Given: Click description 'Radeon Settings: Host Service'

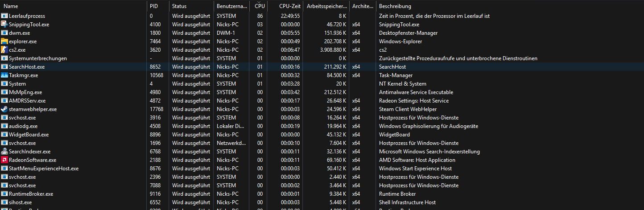Looking at the screenshot, I should (x=413, y=101).
